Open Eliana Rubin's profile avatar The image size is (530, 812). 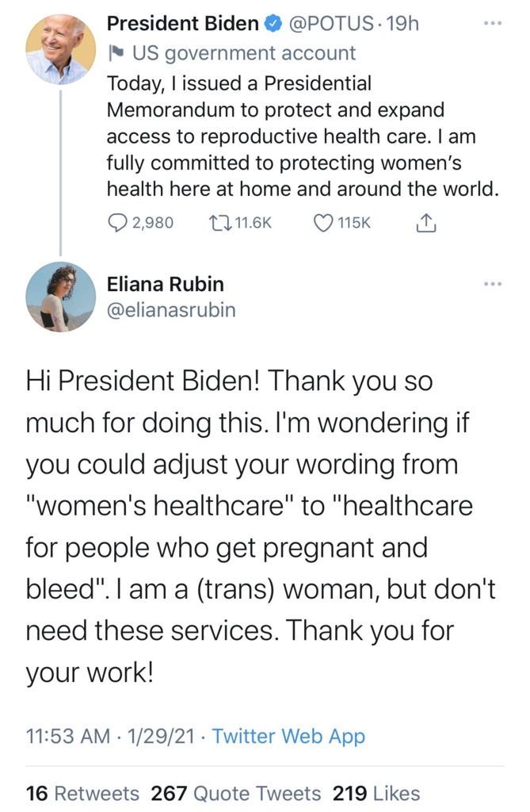(61, 297)
